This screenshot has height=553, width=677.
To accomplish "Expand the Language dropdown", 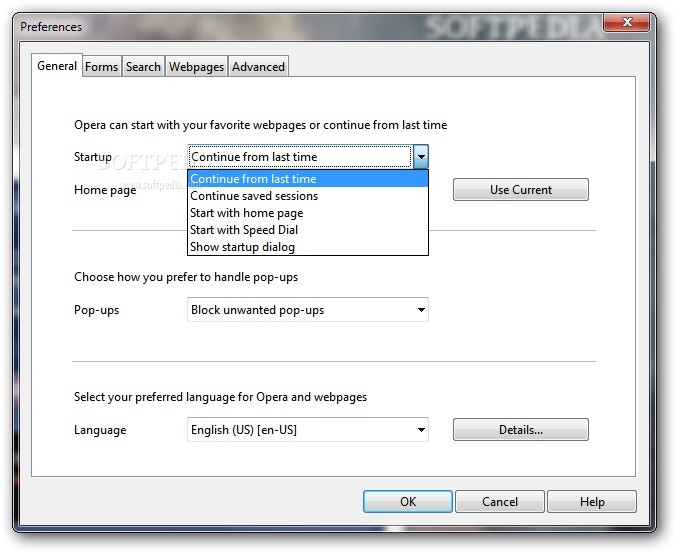I will [x=308, y=430].
